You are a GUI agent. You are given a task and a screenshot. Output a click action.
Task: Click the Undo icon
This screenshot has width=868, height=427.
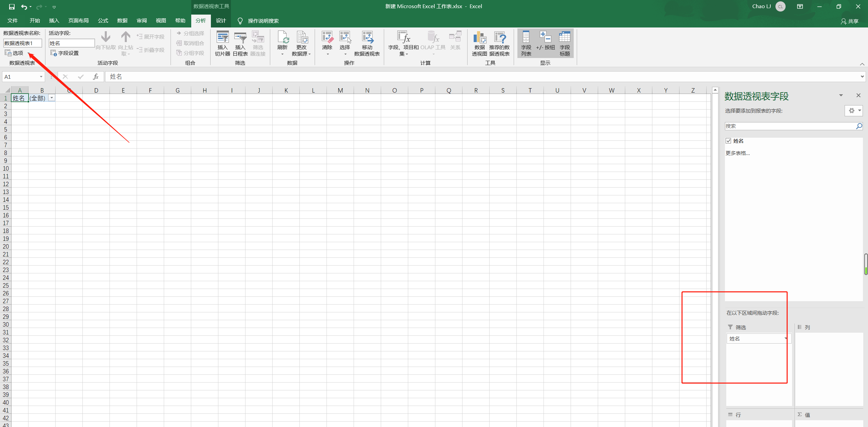click(x=24, y=6)
